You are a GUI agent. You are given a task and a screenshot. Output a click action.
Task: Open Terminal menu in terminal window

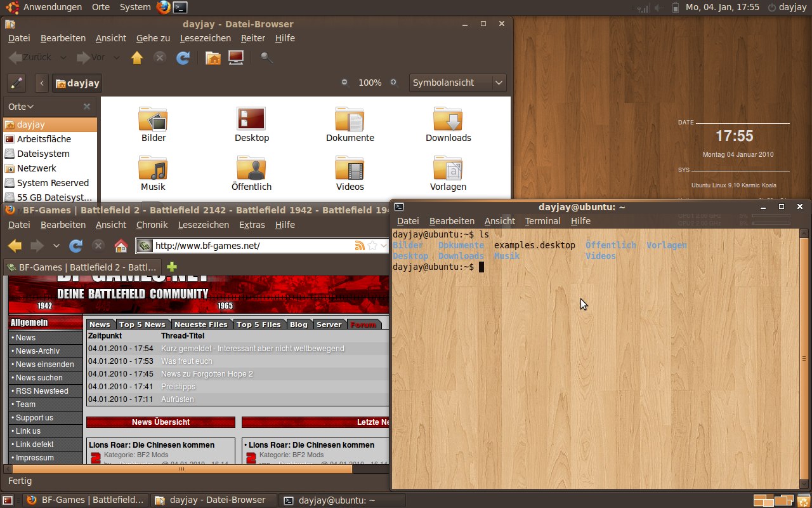point(542,221)
